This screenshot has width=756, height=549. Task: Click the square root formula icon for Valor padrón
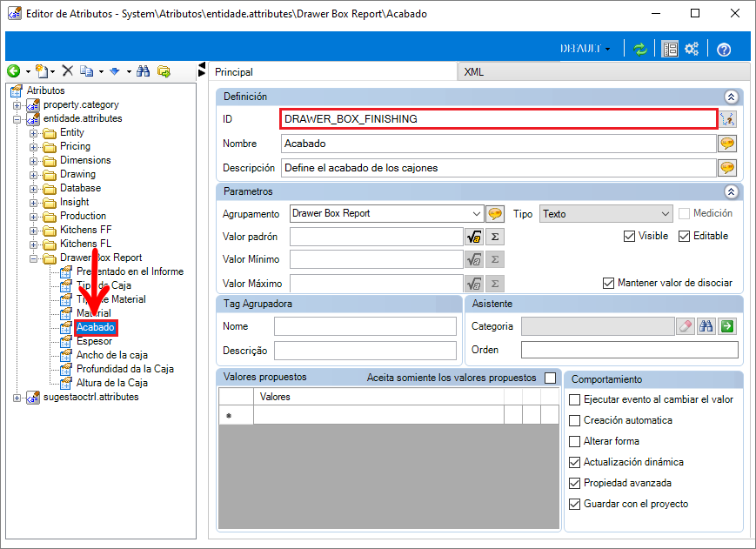[474, 237]
